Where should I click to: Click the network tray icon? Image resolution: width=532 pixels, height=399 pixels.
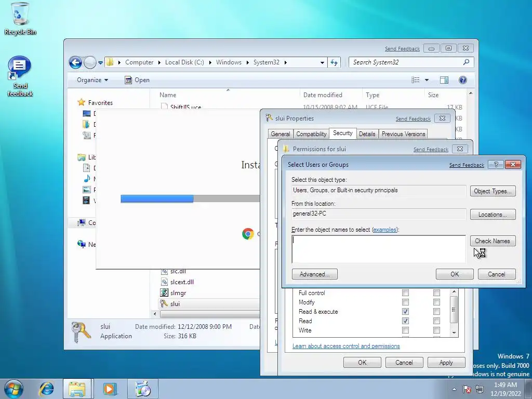pos(480,389)
